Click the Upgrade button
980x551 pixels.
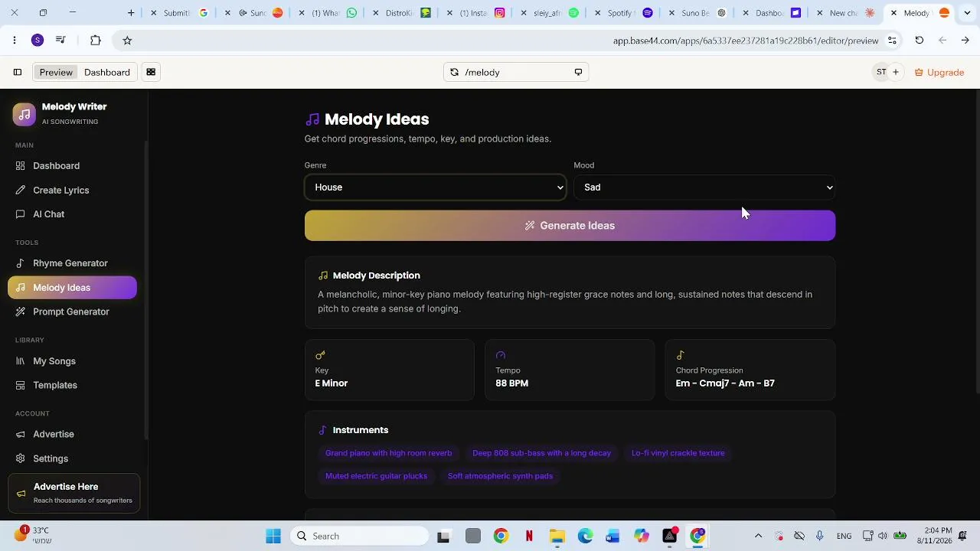939,73
